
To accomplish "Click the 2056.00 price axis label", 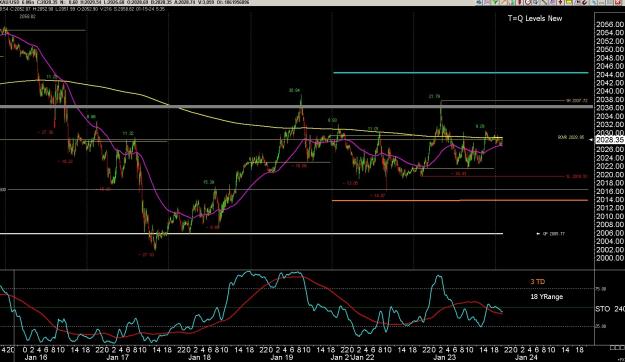I will [610, 25].
